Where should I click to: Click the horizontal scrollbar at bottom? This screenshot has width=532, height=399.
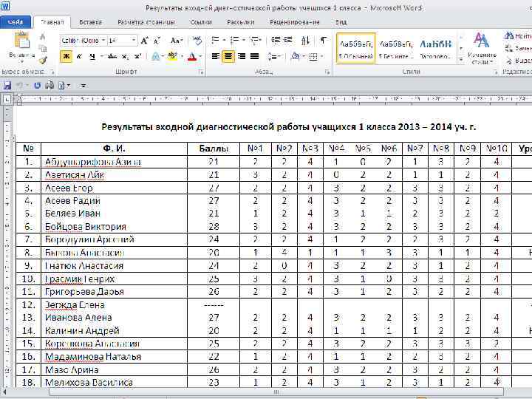276,392
